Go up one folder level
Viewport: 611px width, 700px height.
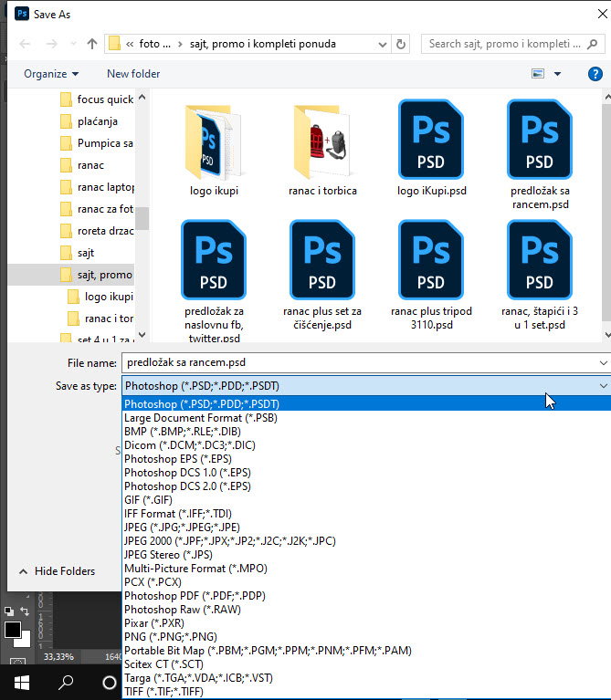click(x=92, y=44)
